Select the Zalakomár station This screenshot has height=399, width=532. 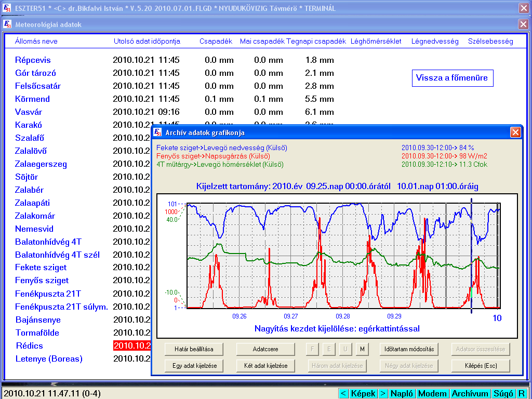[35, 216]
